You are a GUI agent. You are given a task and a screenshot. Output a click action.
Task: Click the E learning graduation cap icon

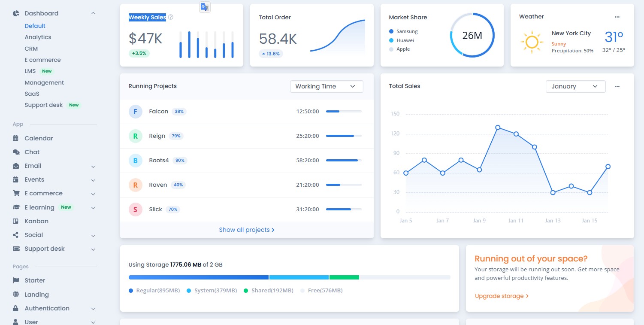(x=16, y=207)
